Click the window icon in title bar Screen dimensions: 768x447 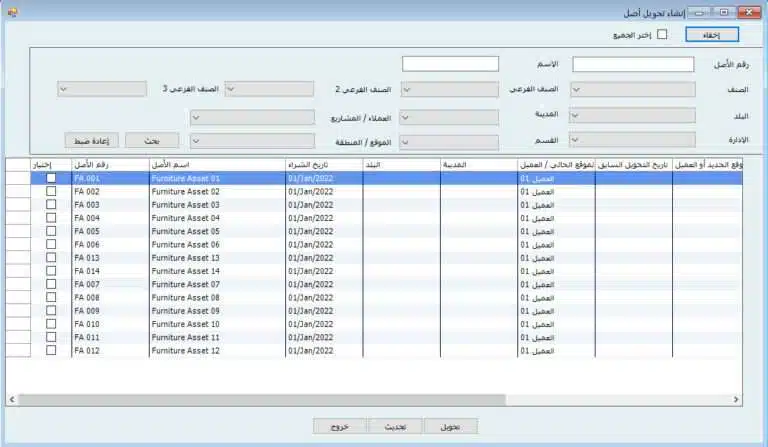tap(13, 10)
